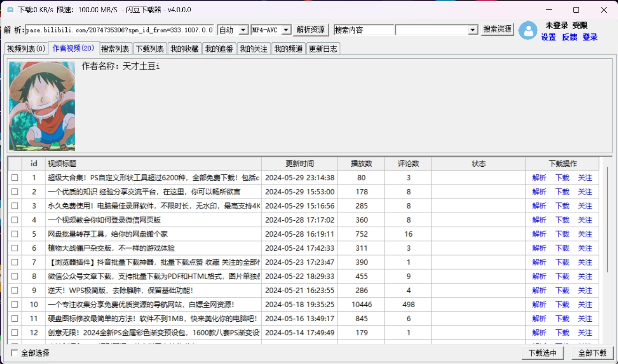
Task: Click the 登录 link
Action: click(x=590, y=37)
